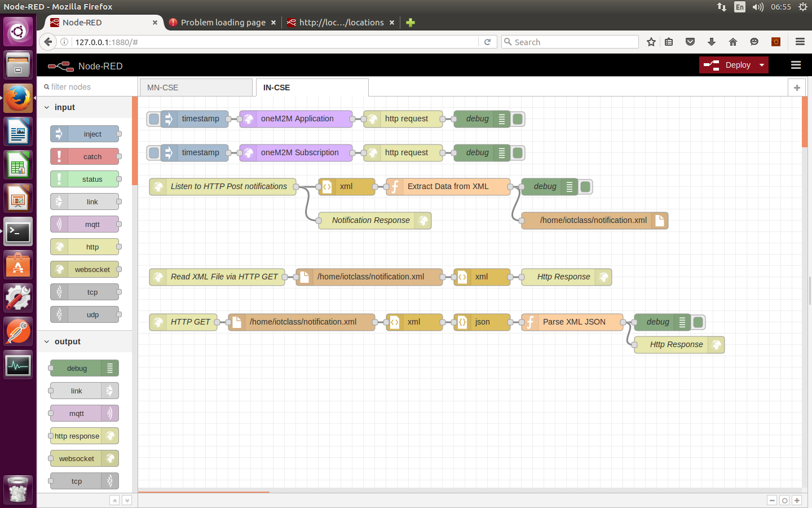Reload the current page
This screenshot has width=812, height=508.
click(488, 42)
